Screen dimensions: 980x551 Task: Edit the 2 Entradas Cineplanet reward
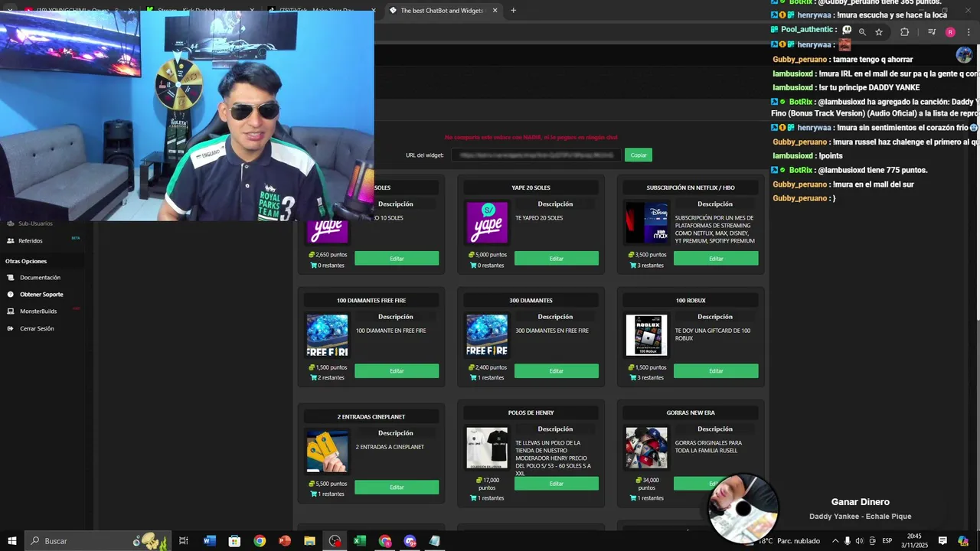(x=397, y=487)
